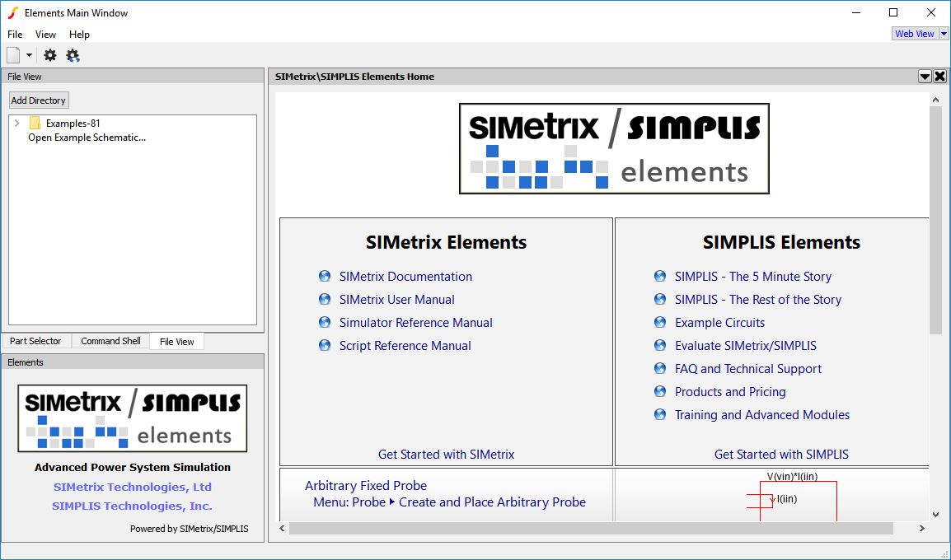The image size is (951, 560).
Task: Open the Help menu
Action: (x=79, y=35)
